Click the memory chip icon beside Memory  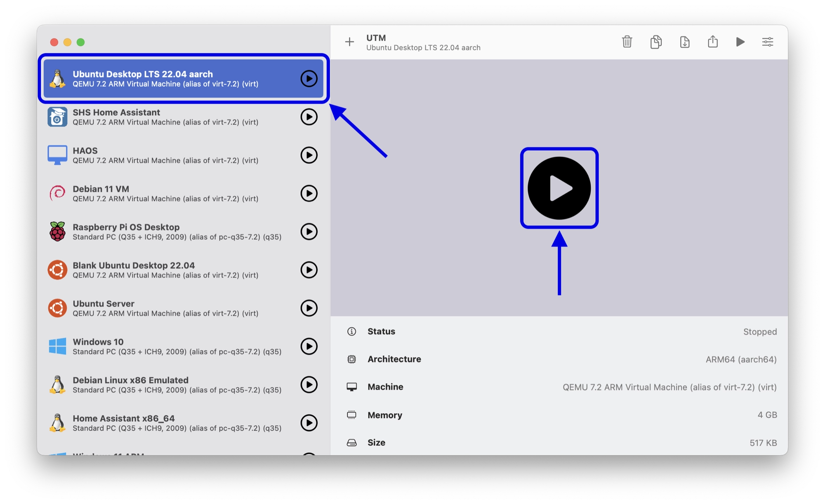pyautogui.click(x=351, y=415)
